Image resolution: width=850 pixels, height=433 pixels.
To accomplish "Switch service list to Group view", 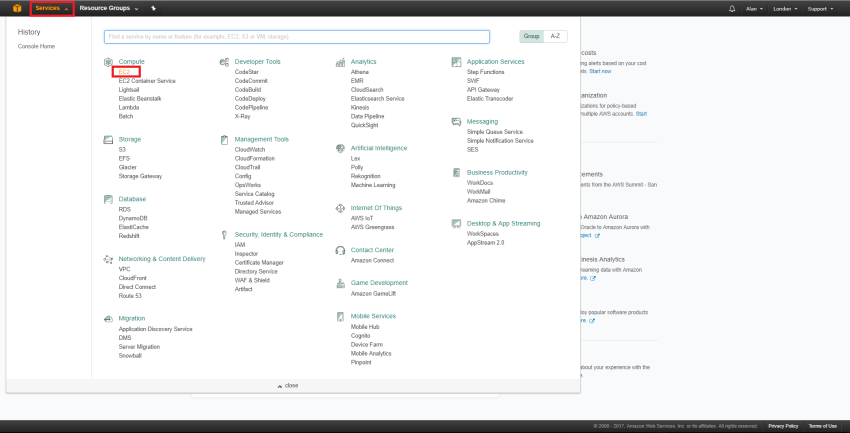I will [x=531, y=36].
